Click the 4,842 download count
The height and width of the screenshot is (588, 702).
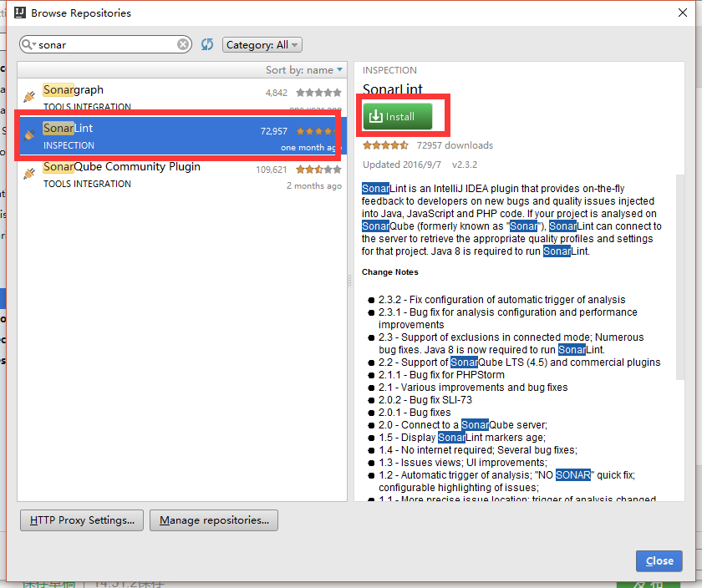click(277, 93)
